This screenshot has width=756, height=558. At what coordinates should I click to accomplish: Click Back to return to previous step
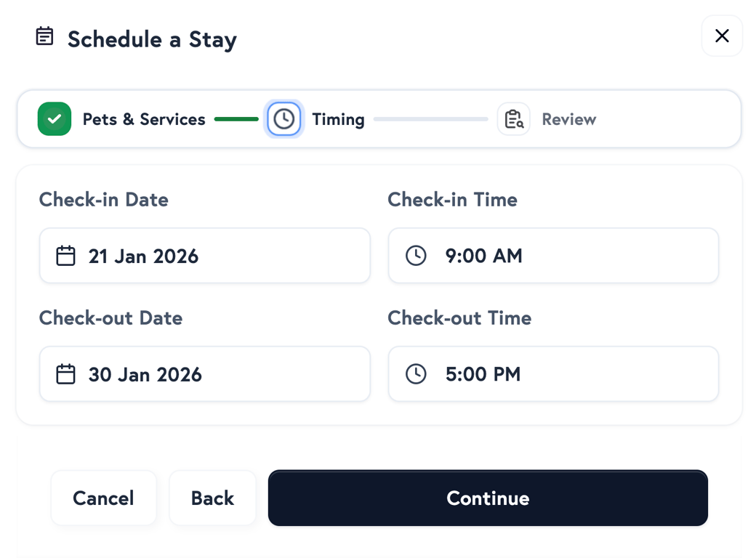(212, 498)
